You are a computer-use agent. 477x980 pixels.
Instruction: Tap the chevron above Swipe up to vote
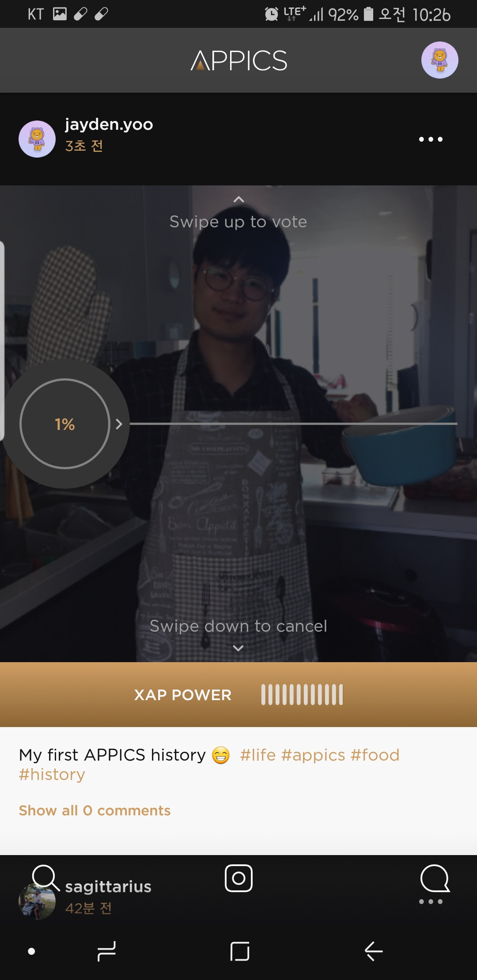click(x=238, y=200)
